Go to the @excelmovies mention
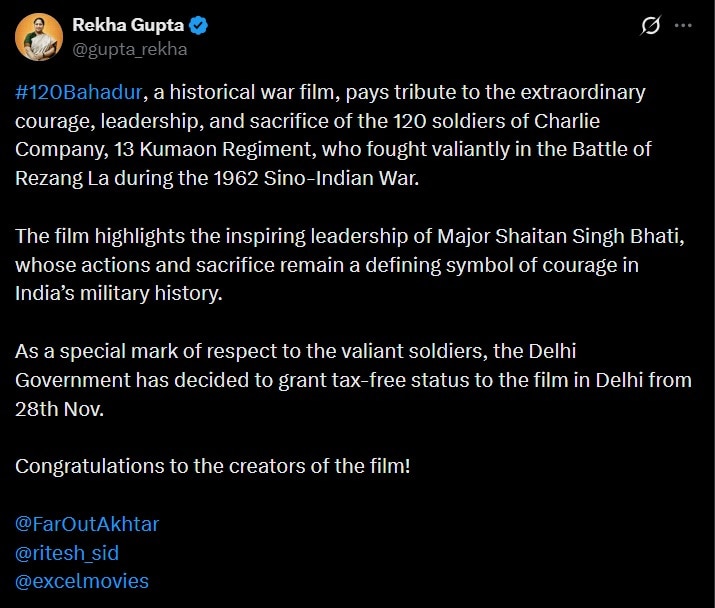The height and width of the screenshot is (608, 715). (x=82, y=580)
